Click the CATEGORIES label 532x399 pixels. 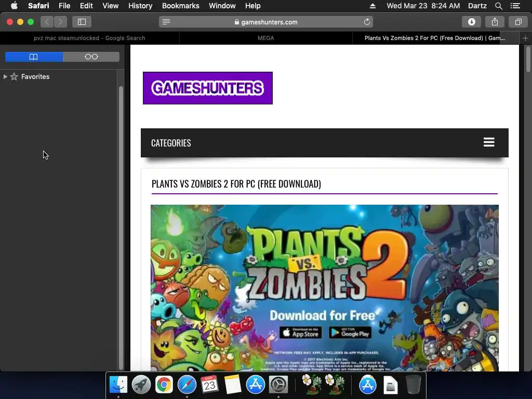pyautogui.click(x=171, y=143)
